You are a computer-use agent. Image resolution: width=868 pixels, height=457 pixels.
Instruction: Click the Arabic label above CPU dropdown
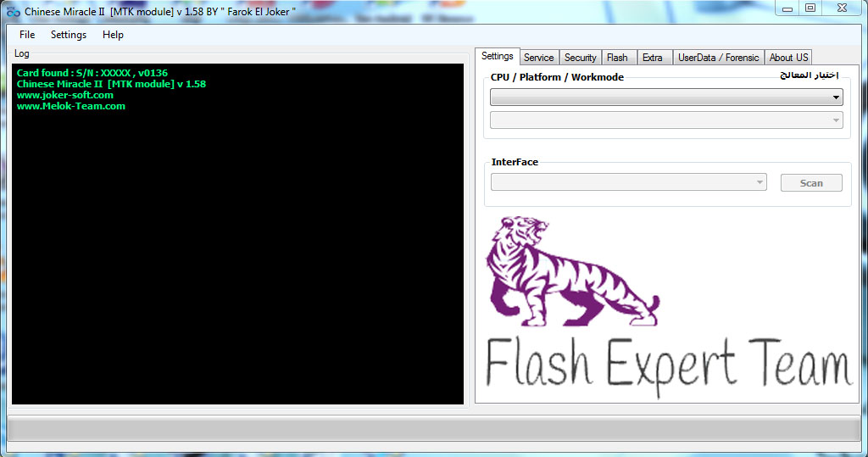[x=809, y=75]
